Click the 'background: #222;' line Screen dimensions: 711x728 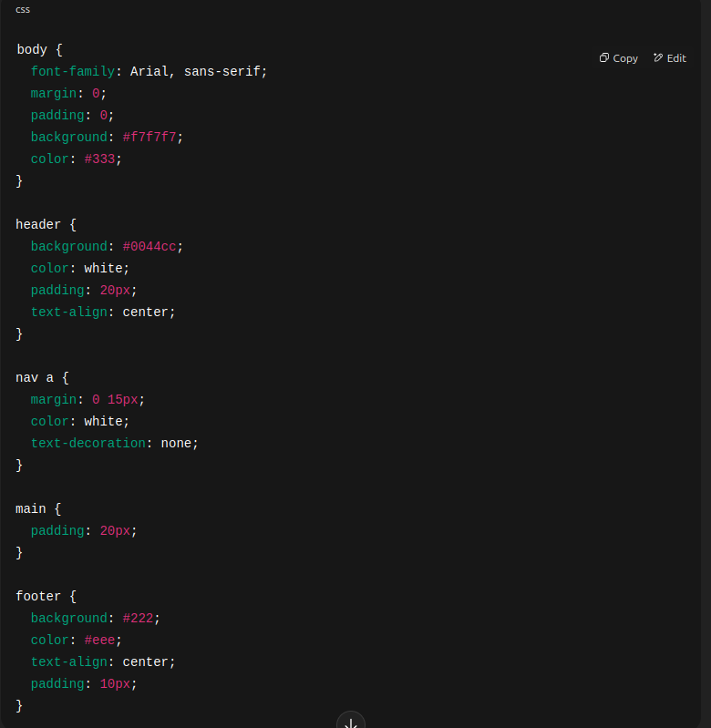[95, 619]
